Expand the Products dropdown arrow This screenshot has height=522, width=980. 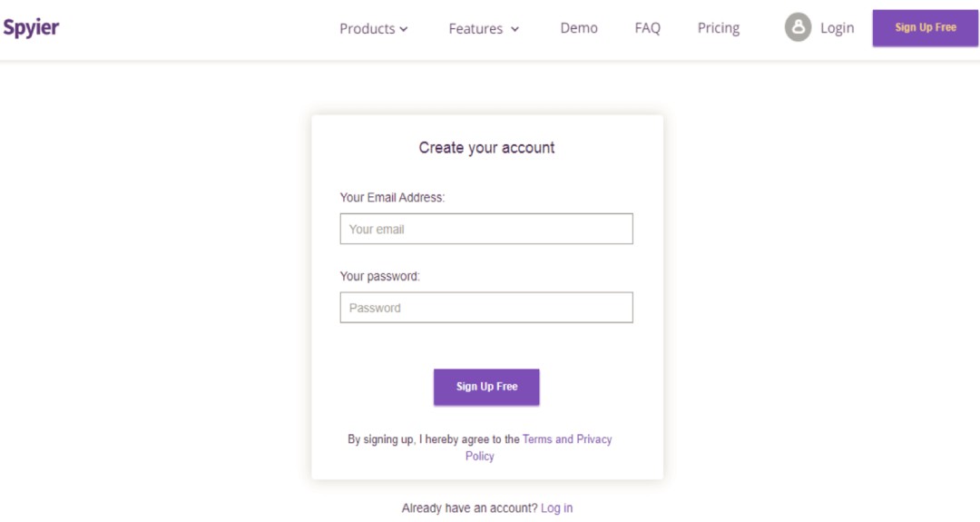(404, 29)
